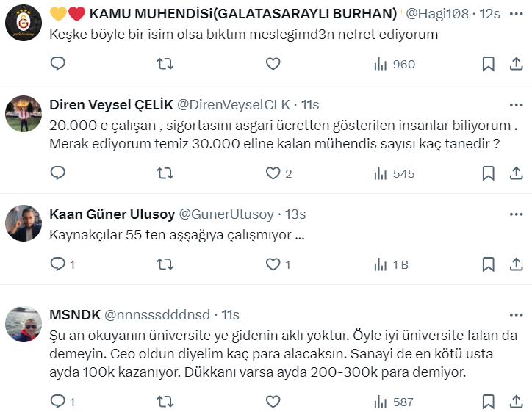The image size is (532, 412).
Task: Open Kaan Güner Ulusoy's profile name link
Action: coord(112,214)
